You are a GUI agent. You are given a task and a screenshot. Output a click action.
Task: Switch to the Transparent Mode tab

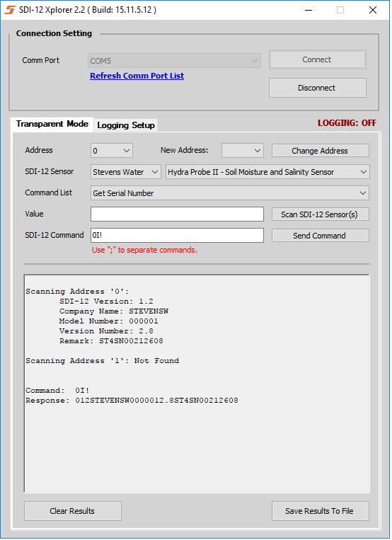52,124
